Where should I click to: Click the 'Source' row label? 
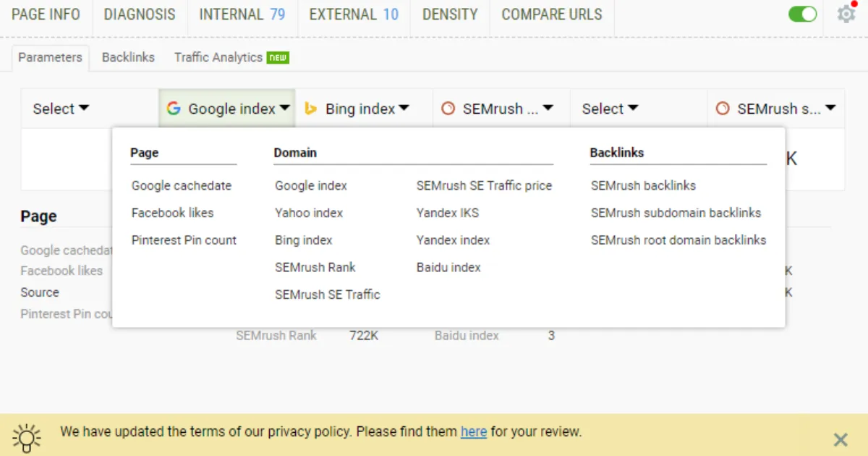pyautogui.click(x=40, y=292)
